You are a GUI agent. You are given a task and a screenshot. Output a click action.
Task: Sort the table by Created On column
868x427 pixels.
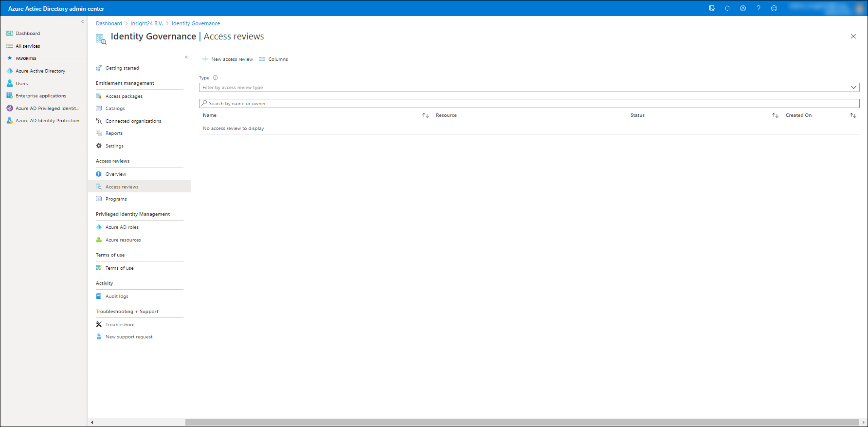pyautogui.click(x=853, y=115)
